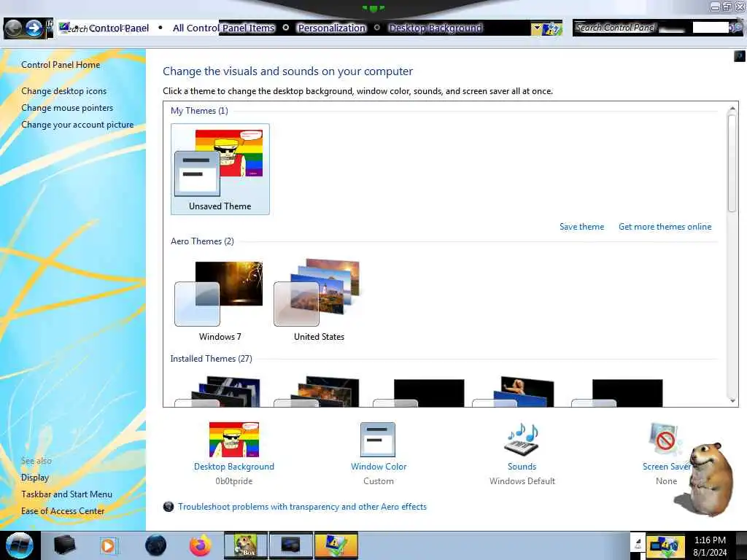
Task: Click the theme list scrollbar thumb
Action: pyautogui.click(x=732, y=163)
